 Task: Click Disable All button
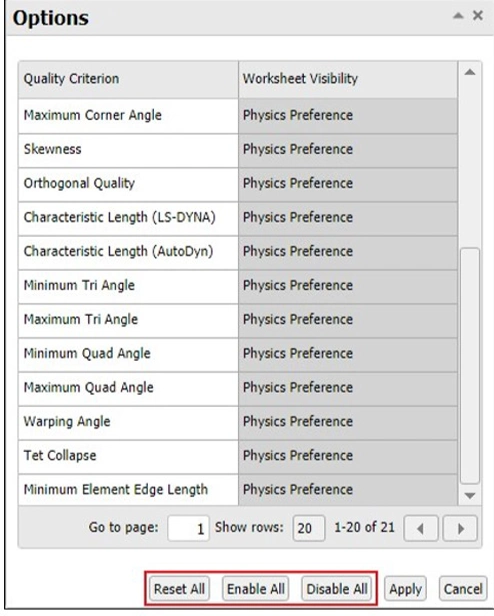337,589
